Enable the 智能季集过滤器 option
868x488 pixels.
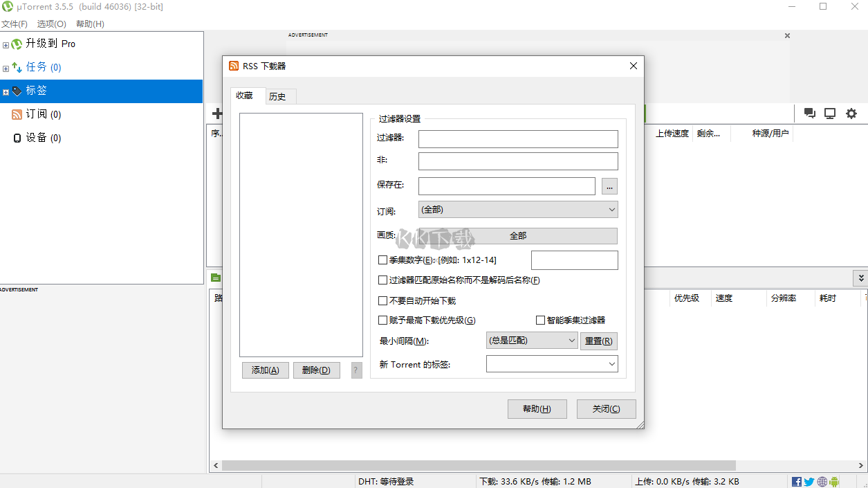540,320
